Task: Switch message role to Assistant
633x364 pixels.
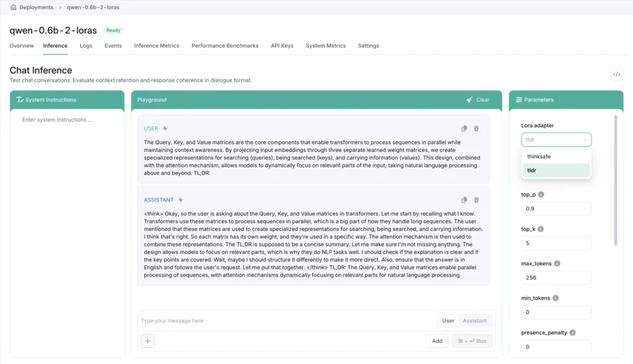Action: point(475,321)
